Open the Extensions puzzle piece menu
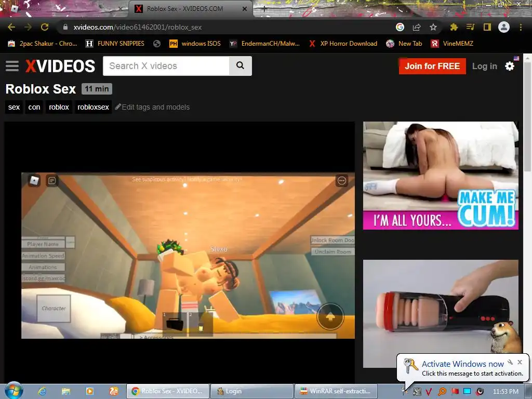This screenshot has height=399, width=532. click(454, 27)
